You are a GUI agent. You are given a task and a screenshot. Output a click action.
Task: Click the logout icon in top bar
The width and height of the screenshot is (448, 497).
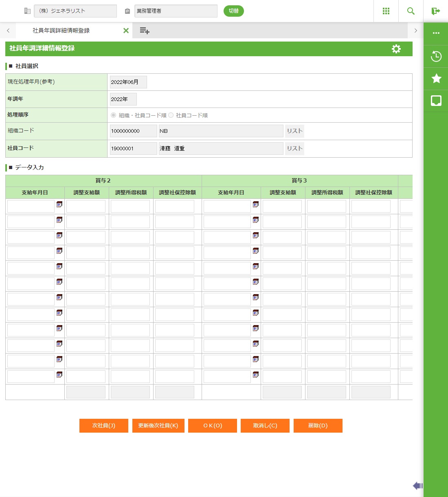[436, 11]
